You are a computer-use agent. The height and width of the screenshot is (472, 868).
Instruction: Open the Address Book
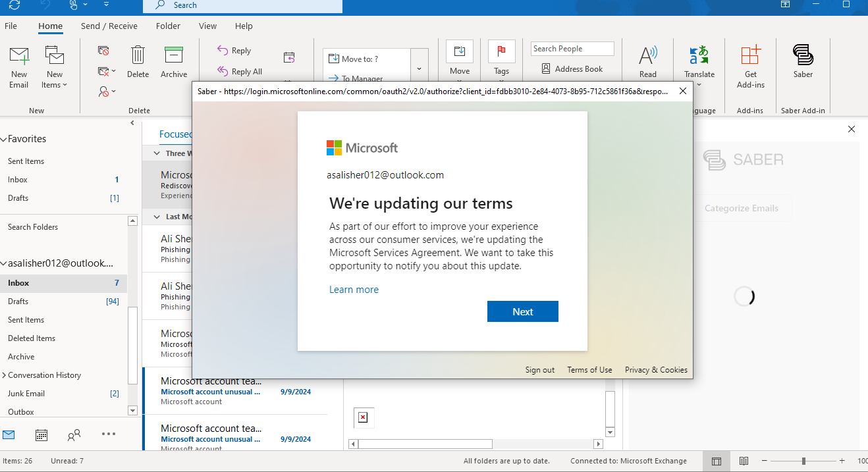tap(572, 68)
